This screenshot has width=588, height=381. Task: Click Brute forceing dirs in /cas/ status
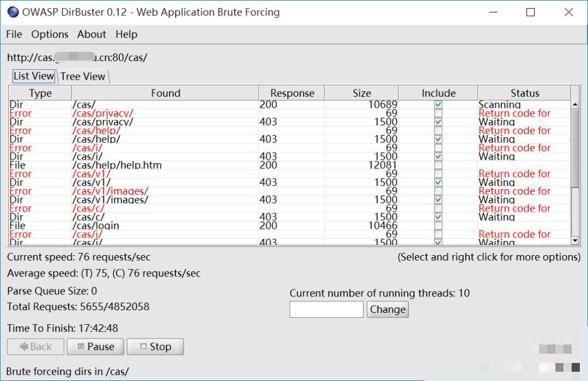[x=68, y=371]
